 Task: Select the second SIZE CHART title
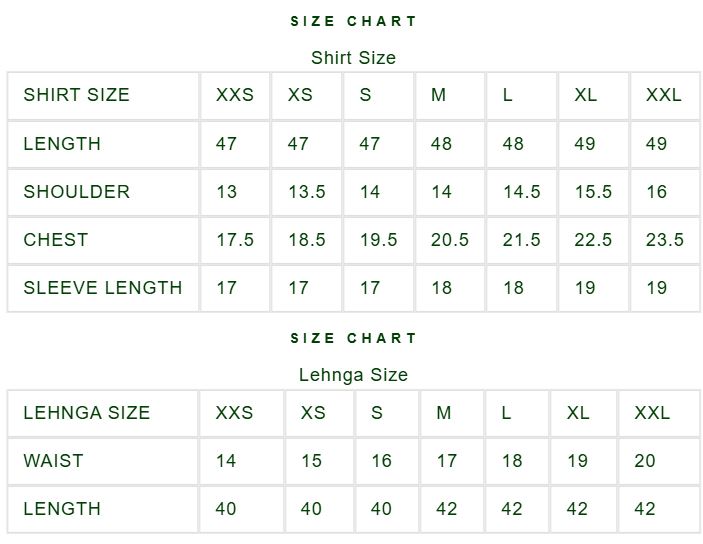coord(353,338)
